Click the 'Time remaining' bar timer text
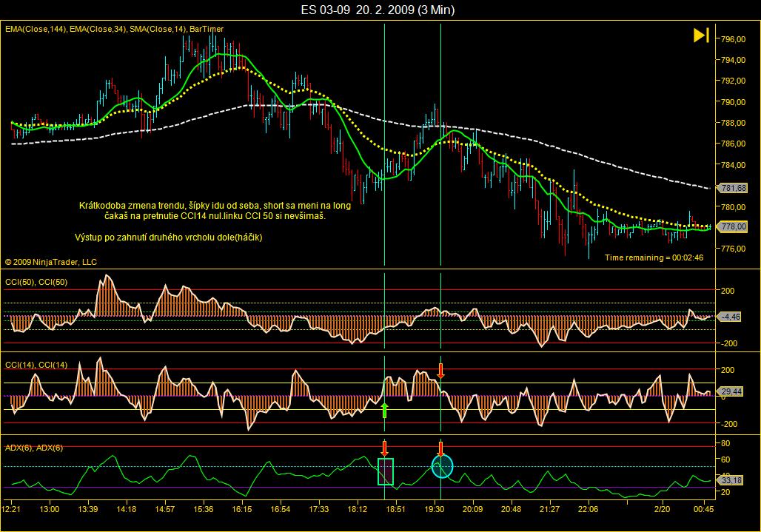The image size is (761, 532). [x=654, y=257]
